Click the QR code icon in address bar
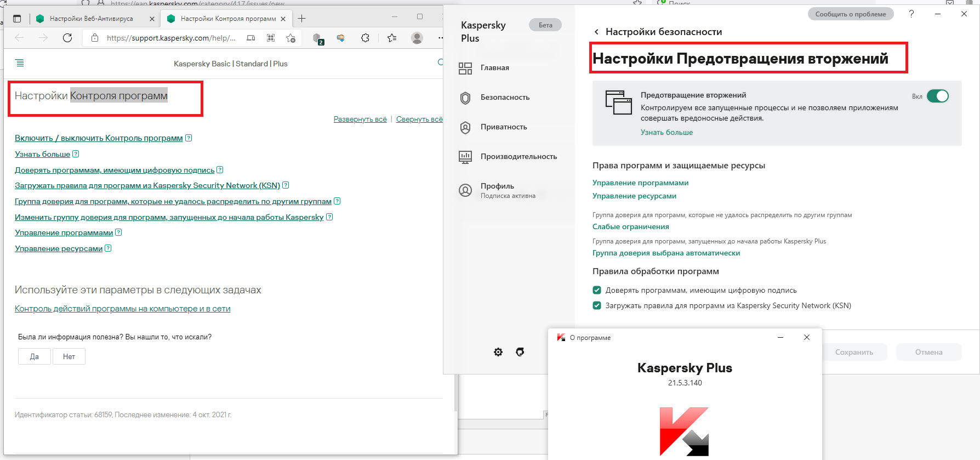The image size is (980, 460). point(271,38)
